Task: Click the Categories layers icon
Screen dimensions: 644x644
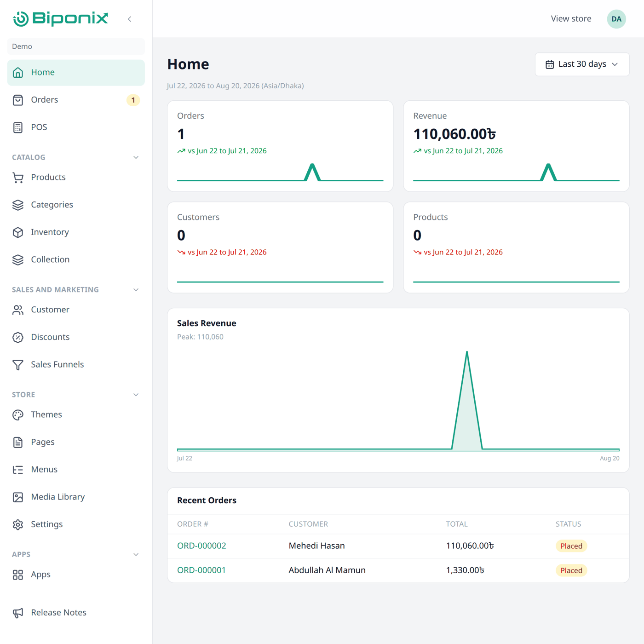Action: pos(18,205)
